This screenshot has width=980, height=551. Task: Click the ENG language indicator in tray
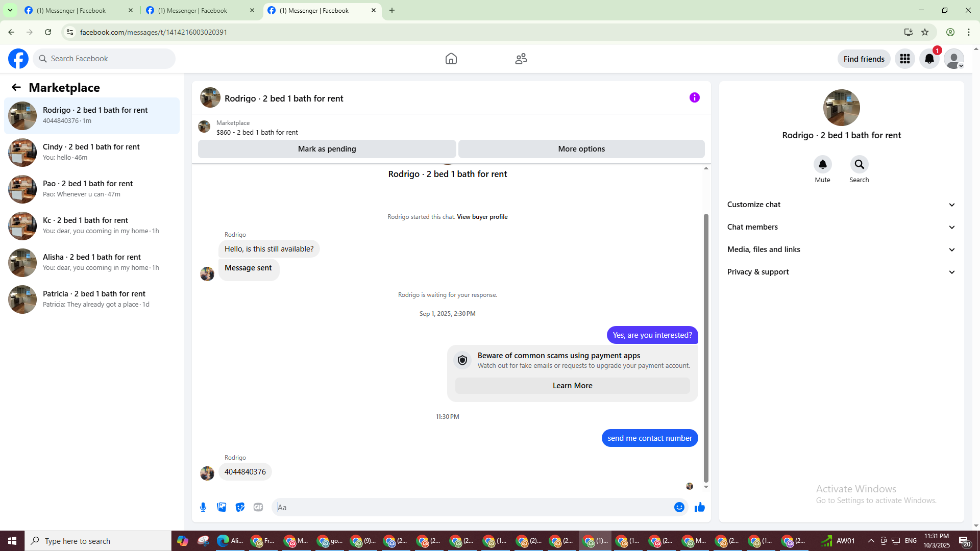(x=911, y=541)
